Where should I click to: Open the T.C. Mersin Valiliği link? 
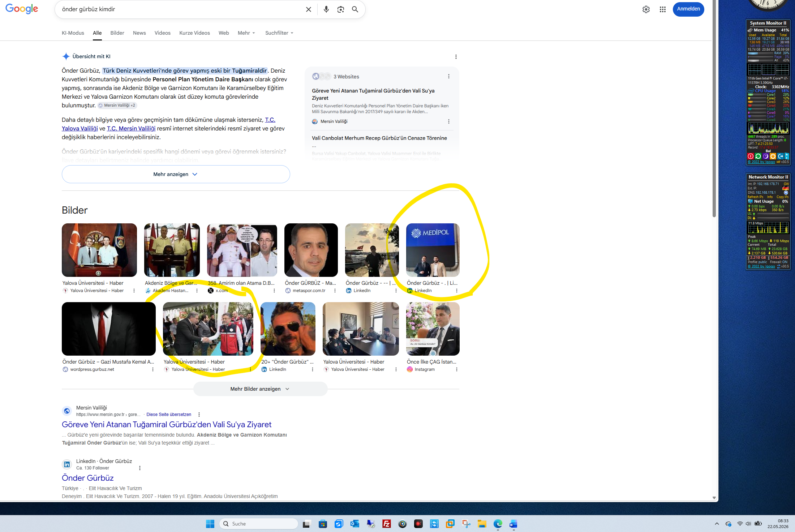click(x=131, y=128)
